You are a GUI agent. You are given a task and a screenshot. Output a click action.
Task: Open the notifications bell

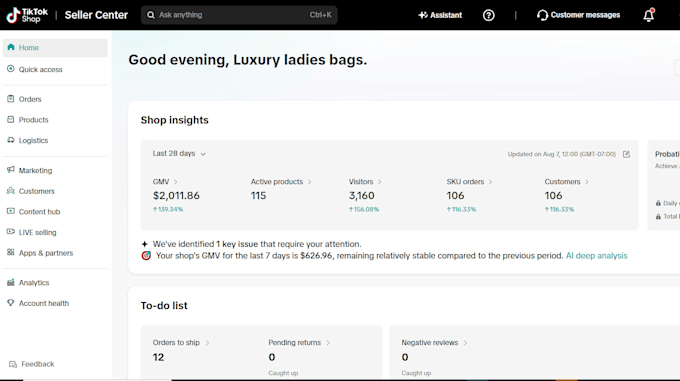click(648, 15)
